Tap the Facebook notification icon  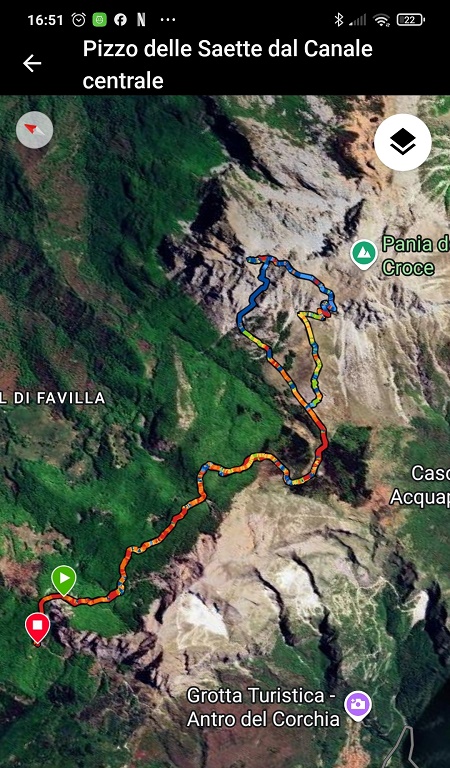[120, 20]
